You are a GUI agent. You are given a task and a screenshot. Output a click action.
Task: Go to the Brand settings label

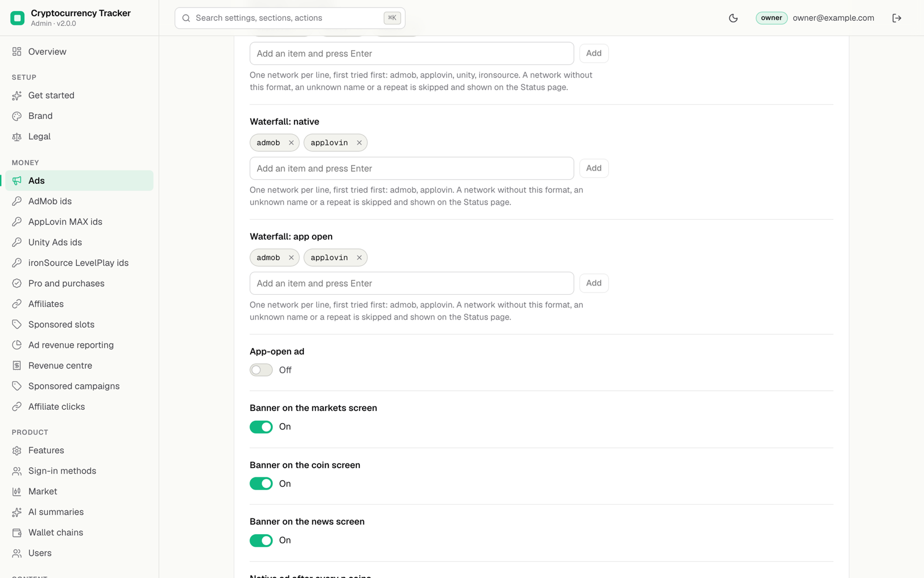coord(40,116)
